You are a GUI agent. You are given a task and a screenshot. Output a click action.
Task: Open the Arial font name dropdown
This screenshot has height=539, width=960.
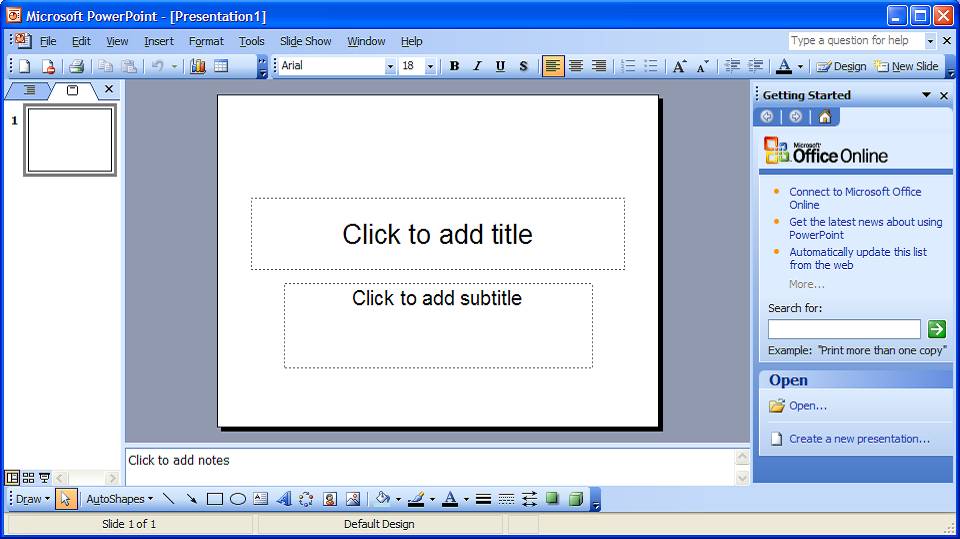[390, 66]
